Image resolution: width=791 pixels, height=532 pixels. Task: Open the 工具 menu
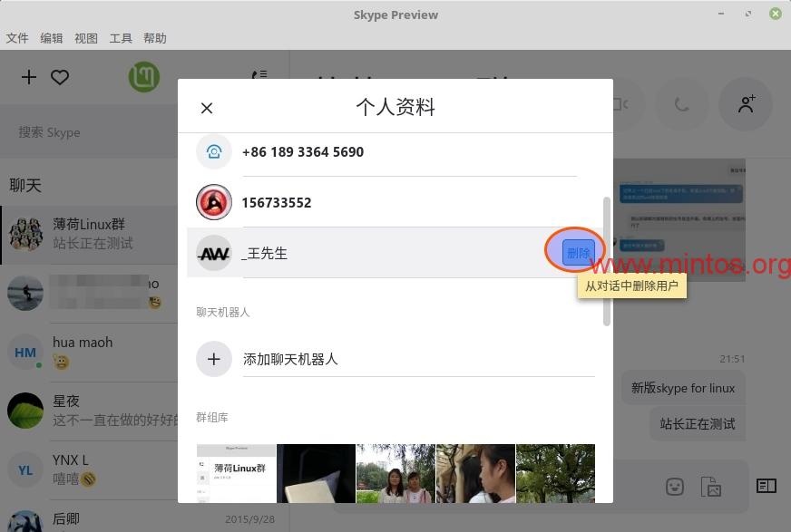point(121,38)
